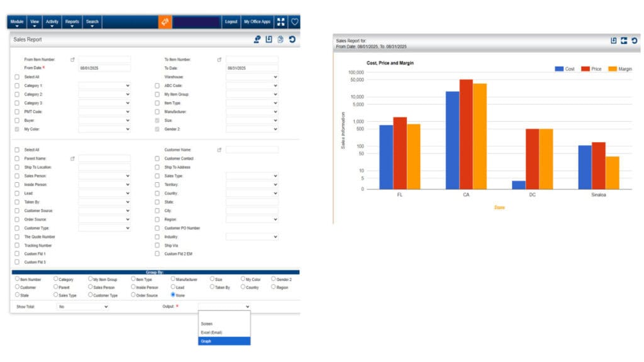Open the lookup icon next to From Item Number

tap(73, 60)
